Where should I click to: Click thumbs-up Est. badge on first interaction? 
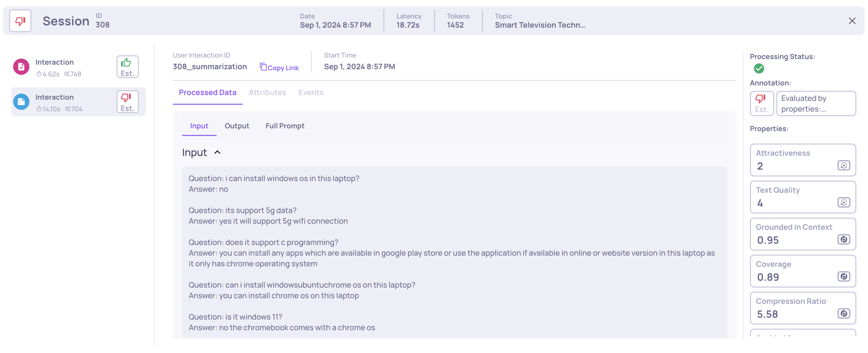point(127,67)
